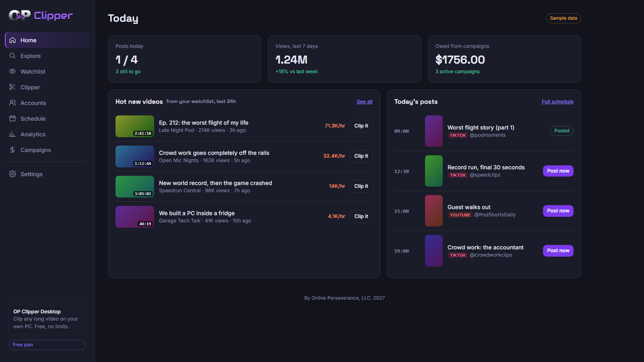Open the 3:05:02 speedrun video thumbnail
The width and height of the screenshot is (644, 362).
tap(135, 187)
